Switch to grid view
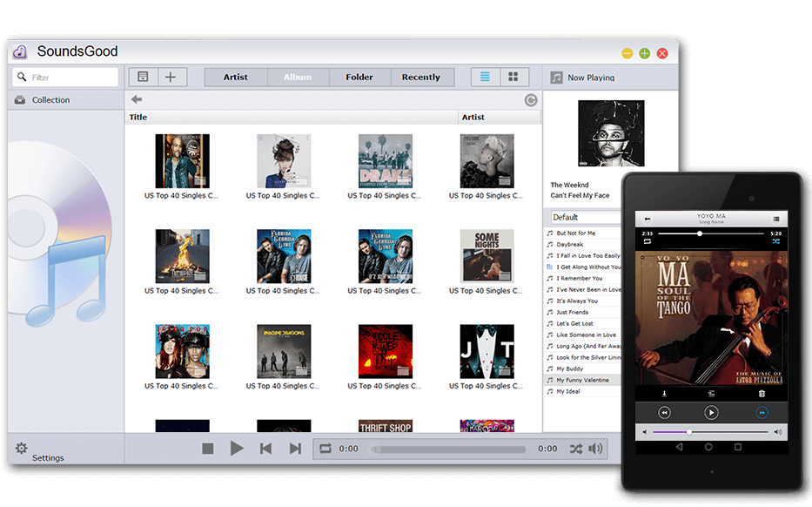Screen dimensions: 812x507 point(513,78)
